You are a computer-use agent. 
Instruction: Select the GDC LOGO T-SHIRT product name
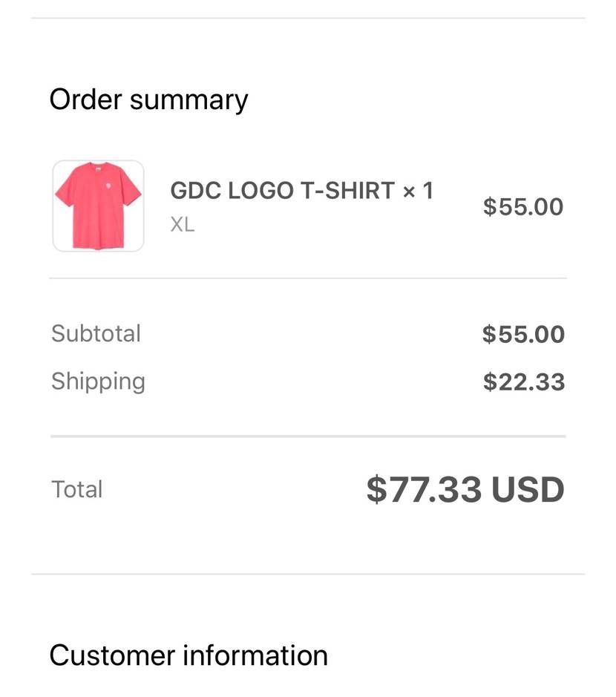[x=282, y=191]
